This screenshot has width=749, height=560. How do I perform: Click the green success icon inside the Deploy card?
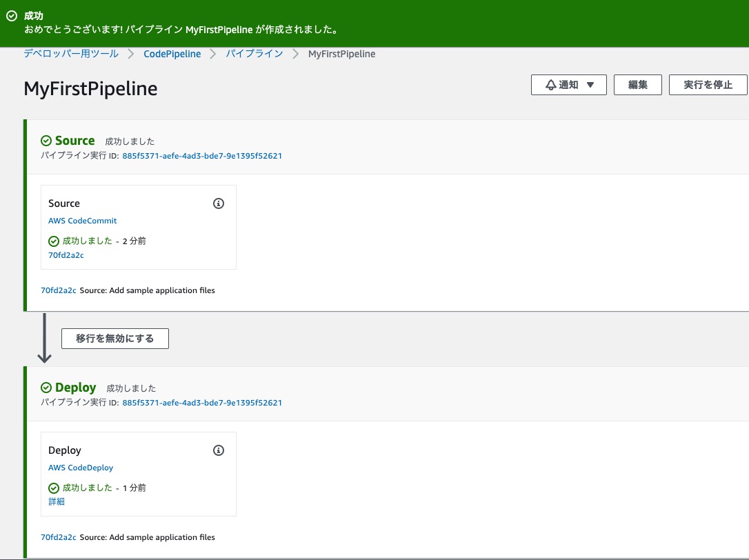54,488
